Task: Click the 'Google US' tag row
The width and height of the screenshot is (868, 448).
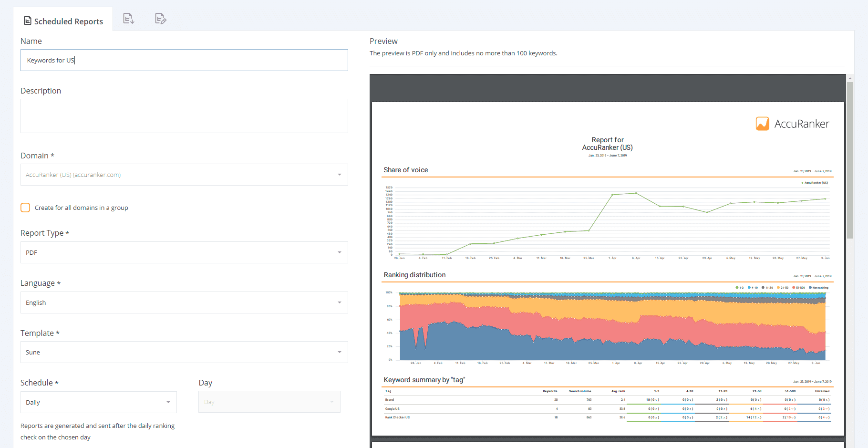Action: click(608, 409)
